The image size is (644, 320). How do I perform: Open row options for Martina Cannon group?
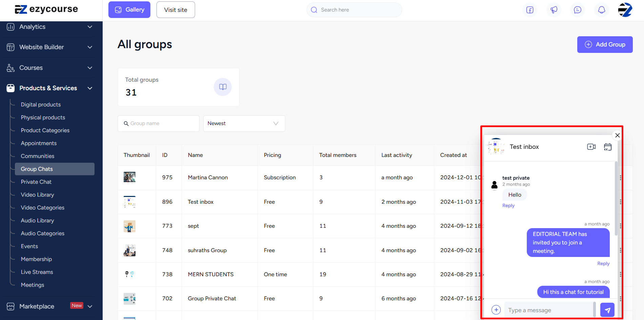[620, 178]
